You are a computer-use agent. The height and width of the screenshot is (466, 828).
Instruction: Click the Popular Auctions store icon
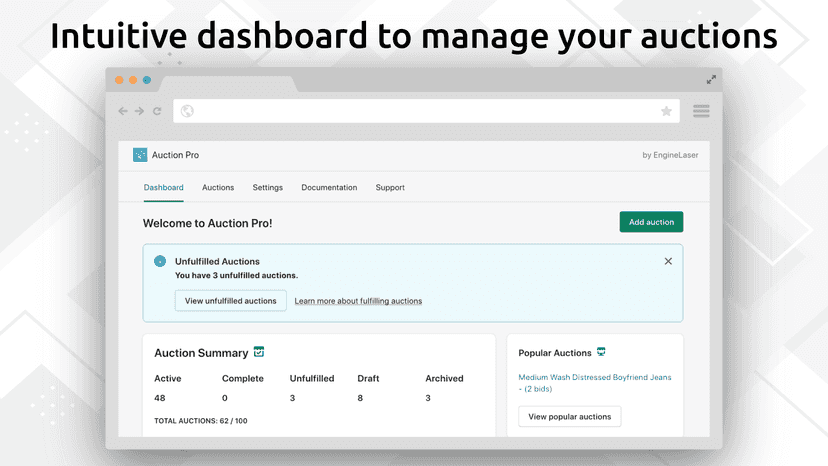601,352
